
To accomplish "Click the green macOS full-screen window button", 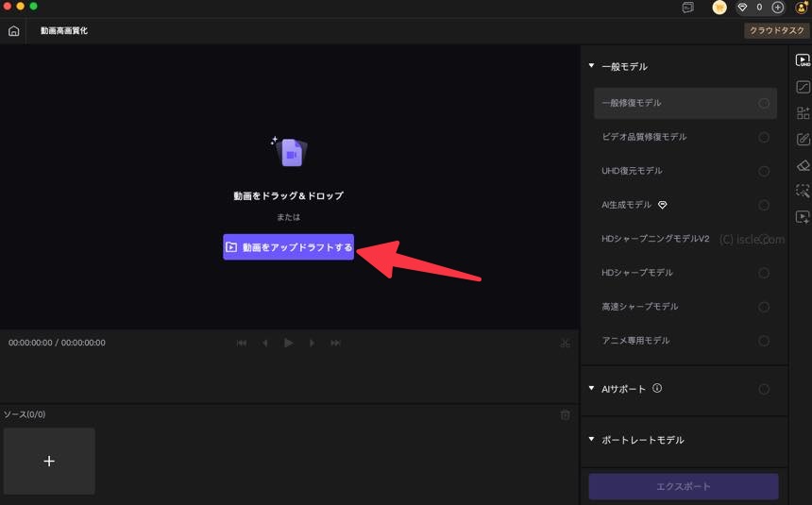I will tap(33, 7).
